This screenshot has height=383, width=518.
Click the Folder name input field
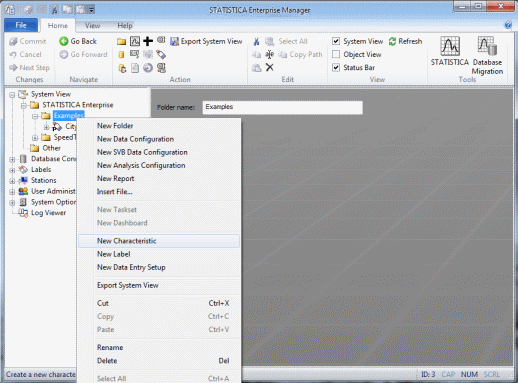click(282, 107)
